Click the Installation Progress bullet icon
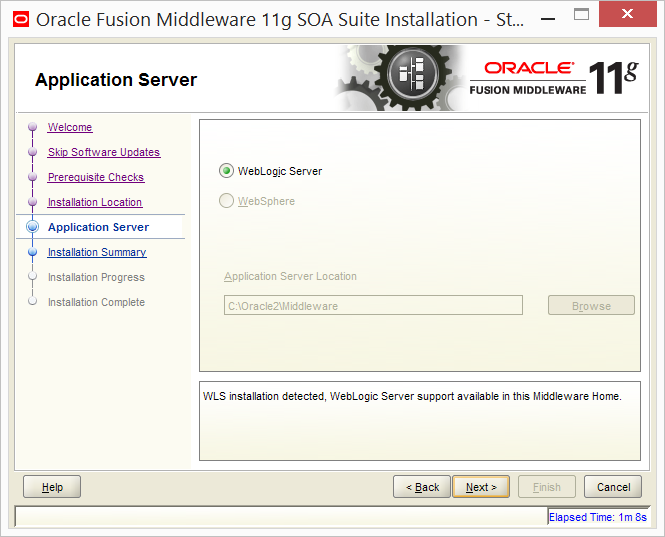The width and height of the screenshot is (665, 537). (32, 276)
